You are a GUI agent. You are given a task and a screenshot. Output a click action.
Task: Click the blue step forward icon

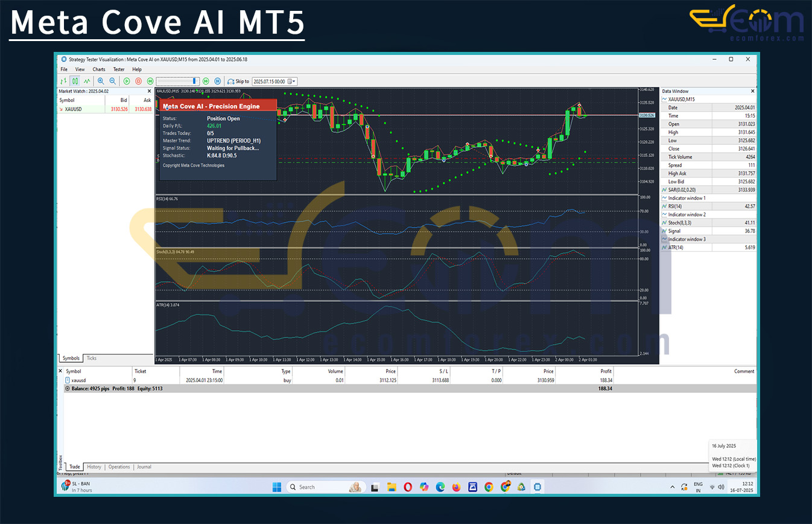click(217, 81)
